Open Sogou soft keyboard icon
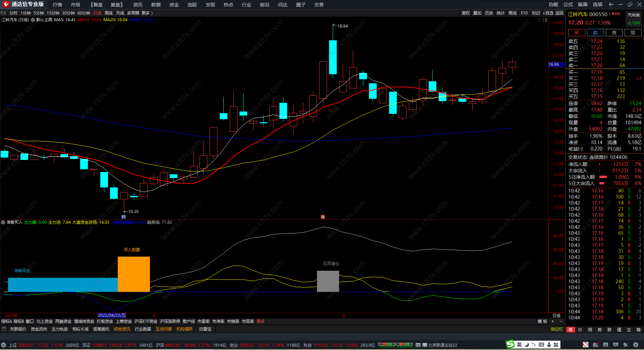The image size is (644, 350). coord(541,345)
